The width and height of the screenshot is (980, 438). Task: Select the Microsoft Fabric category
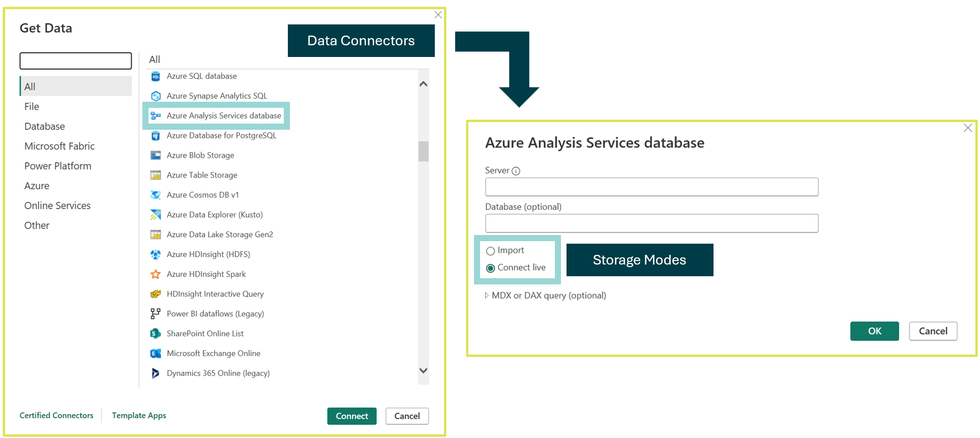(x=76, y=146)
